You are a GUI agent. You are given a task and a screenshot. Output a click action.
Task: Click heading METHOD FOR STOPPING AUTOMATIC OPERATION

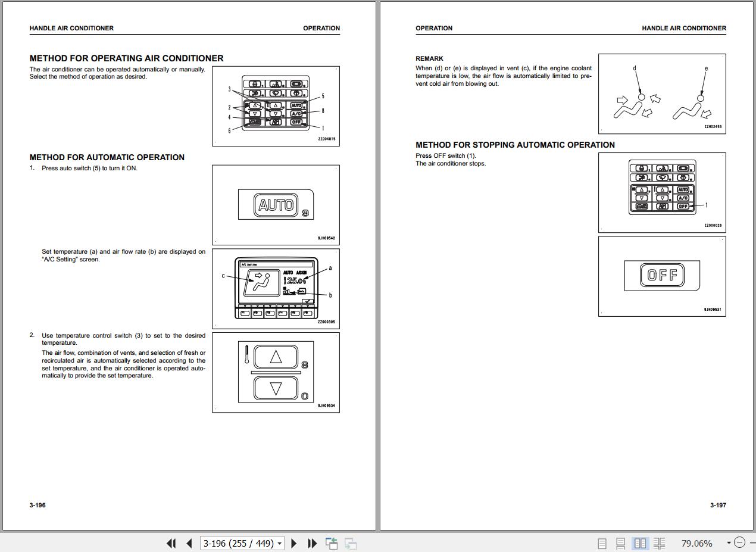pyautogui.click(x=516, y=145)
